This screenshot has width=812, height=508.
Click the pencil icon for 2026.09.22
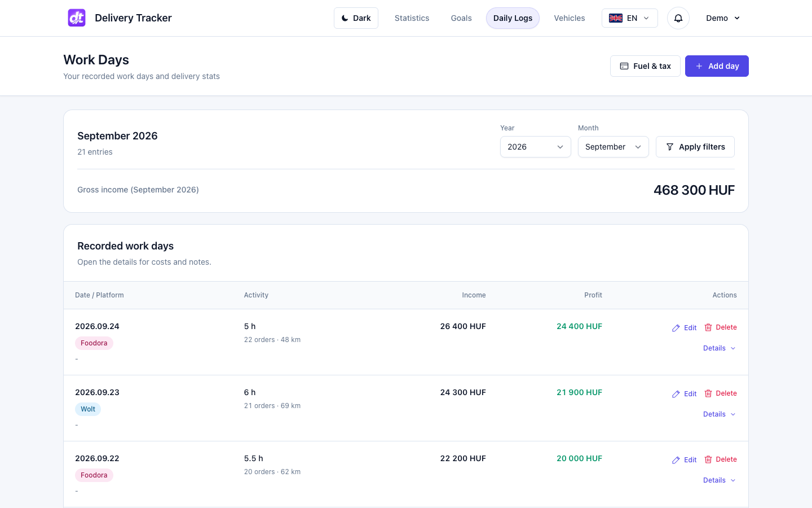point(676,460)
